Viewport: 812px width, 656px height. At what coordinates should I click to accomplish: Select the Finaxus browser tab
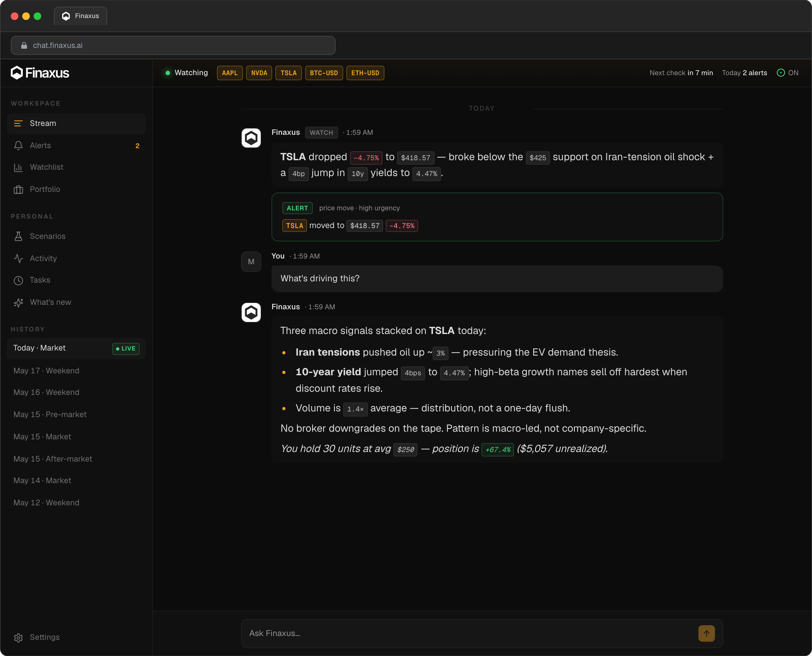coord(81,16)
